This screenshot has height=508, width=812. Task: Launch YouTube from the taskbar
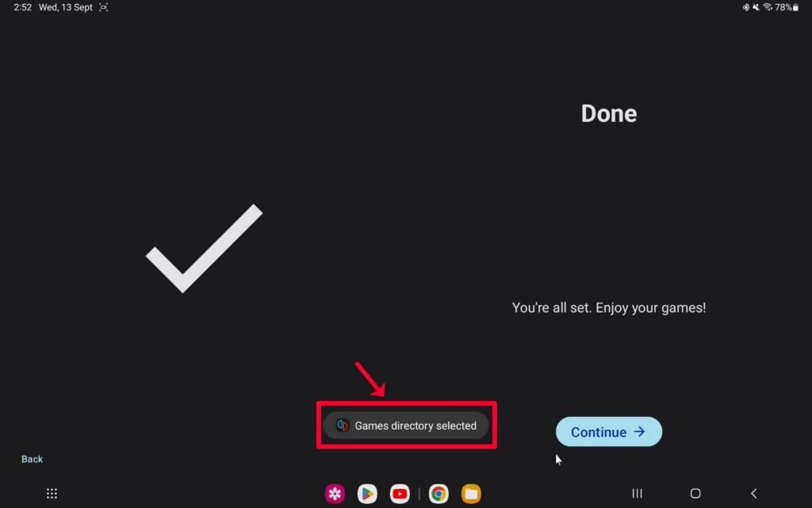[x=400, y=494]
